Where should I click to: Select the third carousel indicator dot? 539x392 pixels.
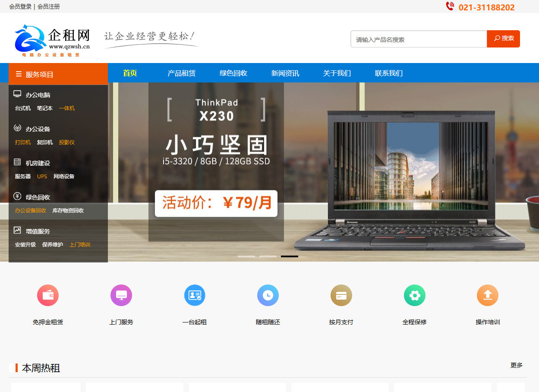[289, 256]
